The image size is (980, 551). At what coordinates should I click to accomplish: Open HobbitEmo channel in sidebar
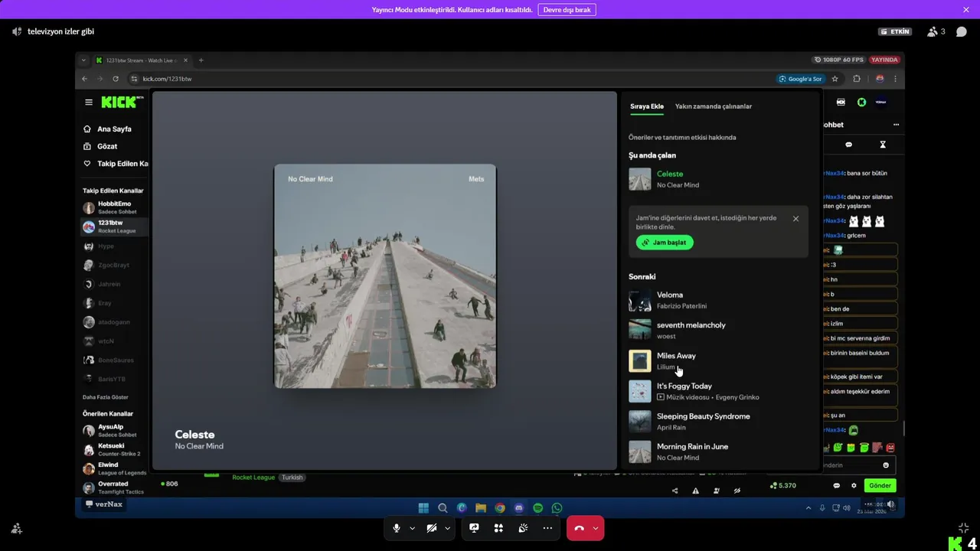[x=114, y=207]
